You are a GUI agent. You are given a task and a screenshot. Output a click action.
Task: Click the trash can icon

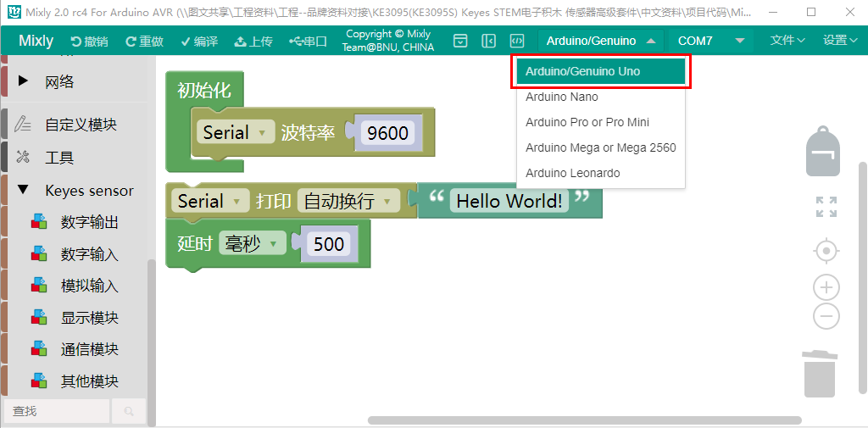click(x=820, y=373)
